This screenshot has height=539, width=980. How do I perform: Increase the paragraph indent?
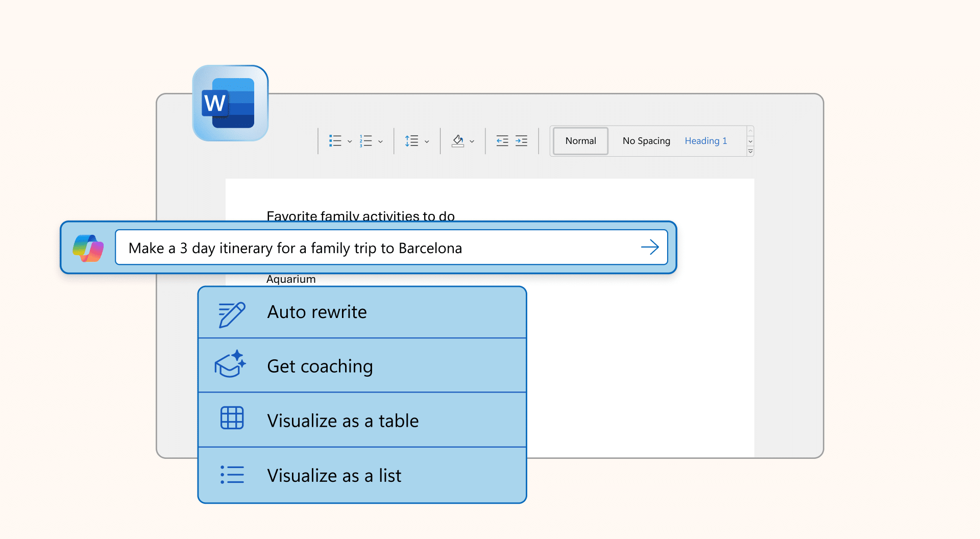click(x=521, y=141)
